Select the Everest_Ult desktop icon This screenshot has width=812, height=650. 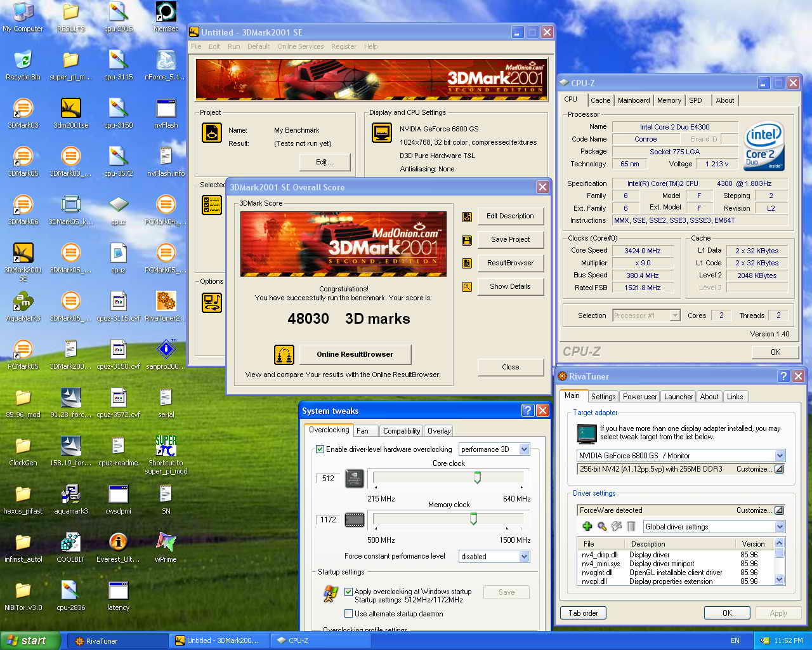click(118, 548)
